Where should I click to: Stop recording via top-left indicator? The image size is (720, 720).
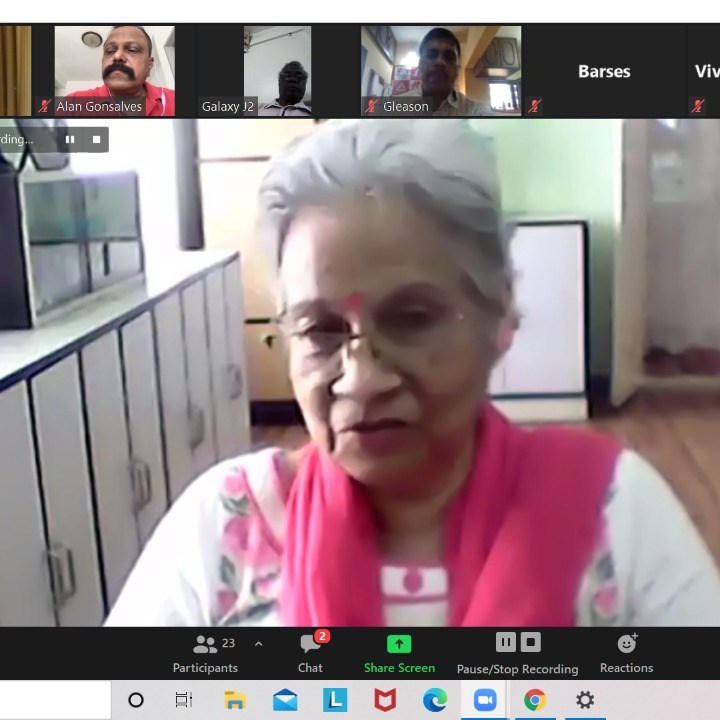point(96,140)
